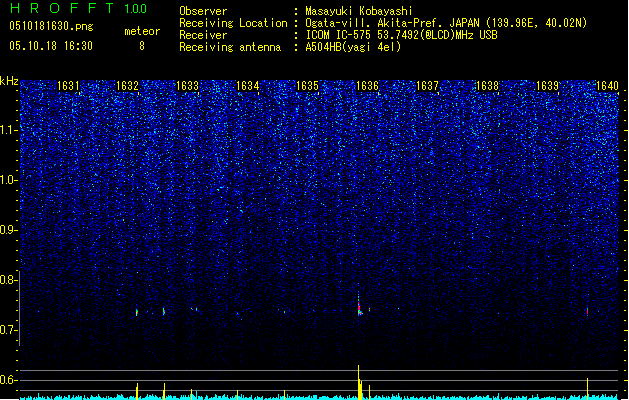
Task: Click the 'Receiver' field label
Action: (203, 35)
